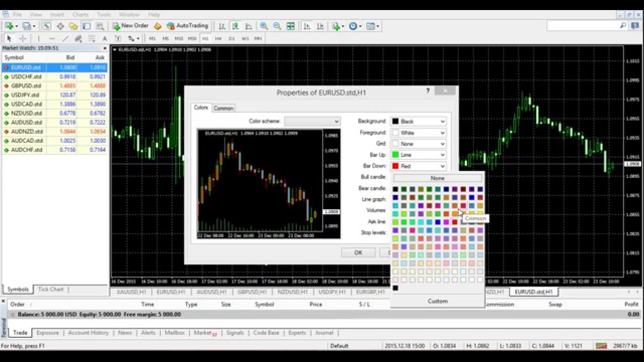644x362 pixels.
Task: Pick the Lime swatch in the palette
Action: pos(404,222)
